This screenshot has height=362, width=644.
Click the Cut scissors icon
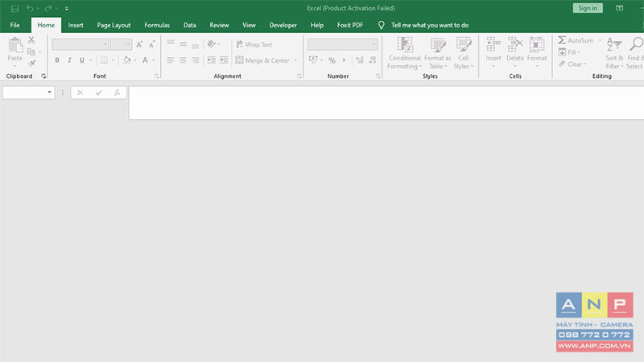tap(31, 40)
